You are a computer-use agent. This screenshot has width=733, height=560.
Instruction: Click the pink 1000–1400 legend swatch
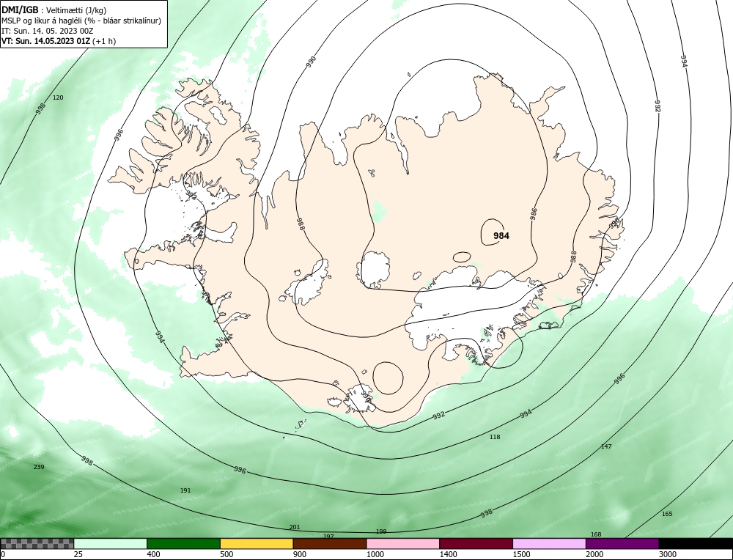[403, 543]
